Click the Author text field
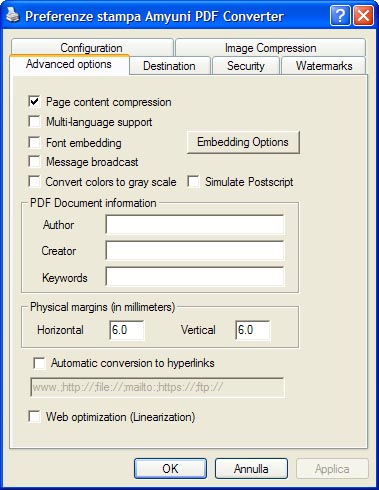Screen dimensions: 379x490 (195, 224)
